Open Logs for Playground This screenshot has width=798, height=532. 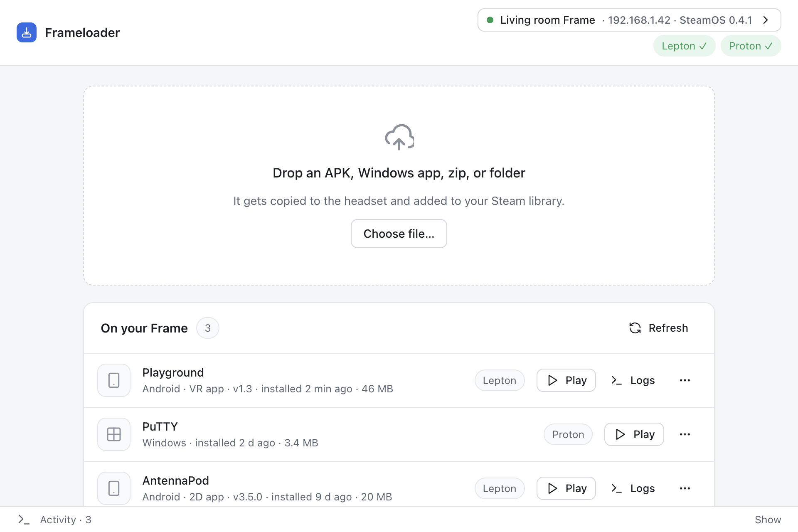point(633,380)
